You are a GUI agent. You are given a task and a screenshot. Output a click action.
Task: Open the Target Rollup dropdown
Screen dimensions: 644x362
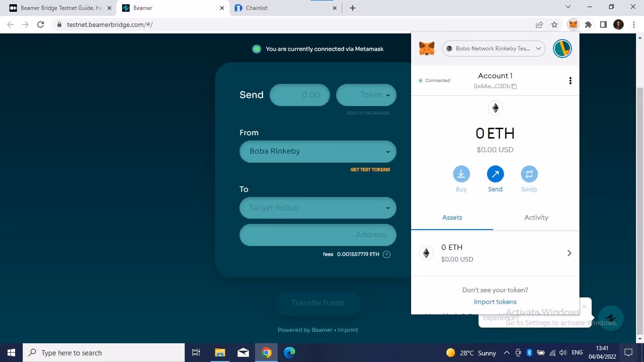click(318, 208)
